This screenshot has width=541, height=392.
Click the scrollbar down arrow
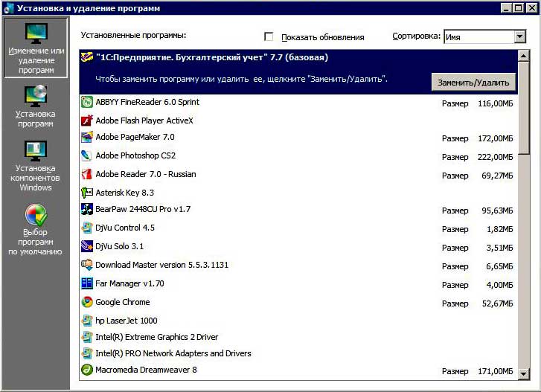point(524,373)
